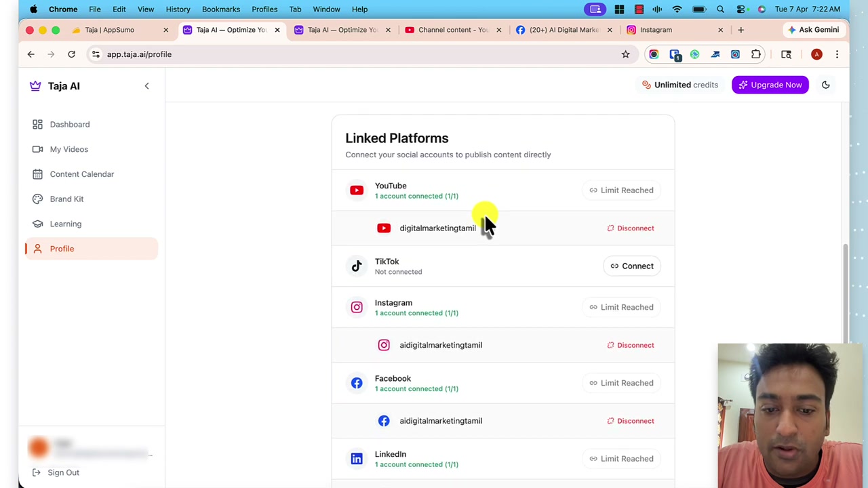Viewport: 868px width, 488px height.
Task: Connect the TikTok account
Action: pyautogui.click(x=632, y=266)
